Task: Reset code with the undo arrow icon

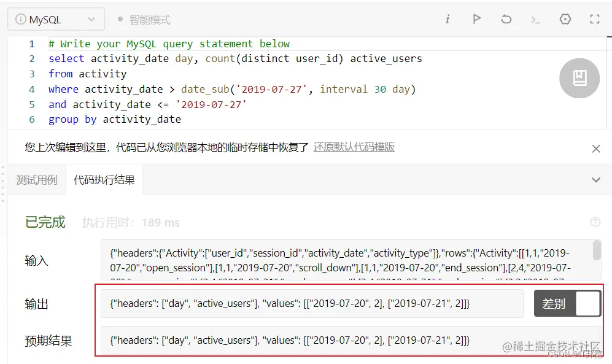Action: 506,19
